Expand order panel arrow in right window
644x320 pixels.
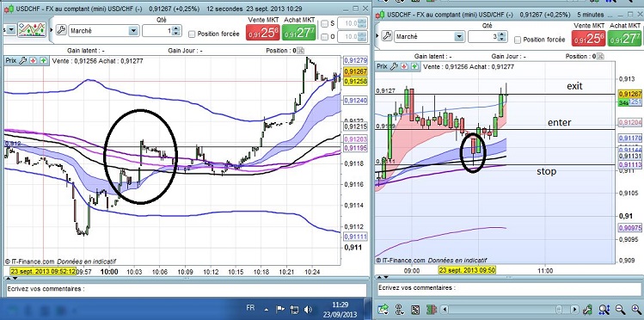coord(377,36)
